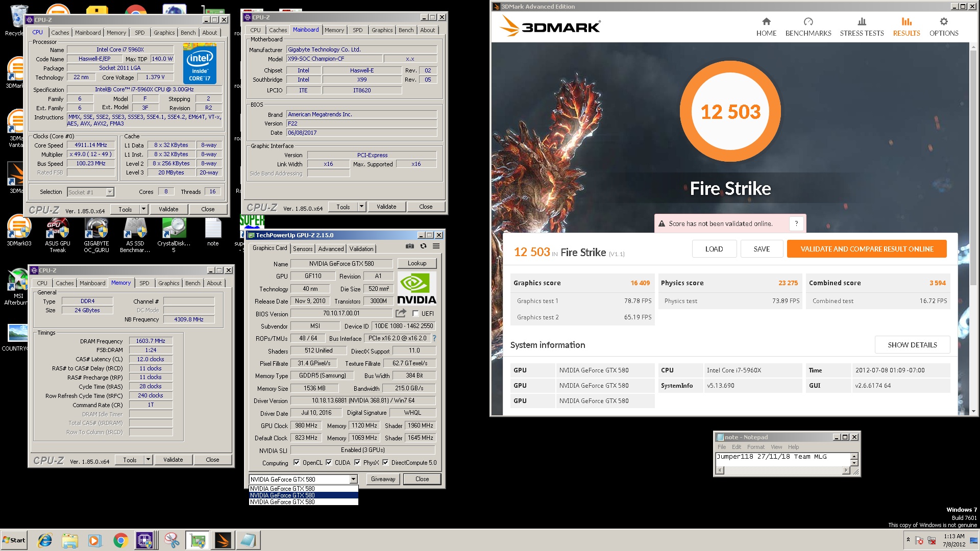Open the note desktop file icon
Image resolution: width=980 pixels, height=551 pixels.
tap(213, 232)
